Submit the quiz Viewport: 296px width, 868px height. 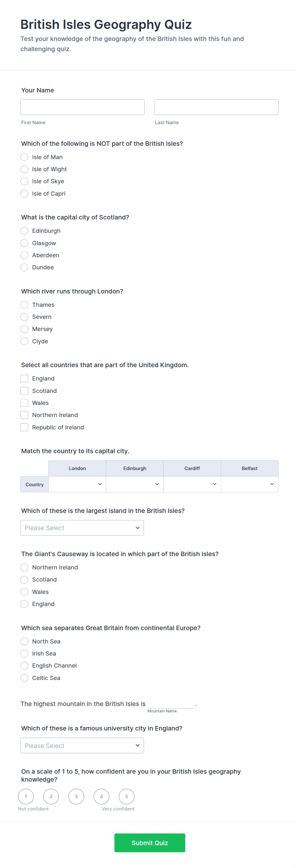pos(150,843)
